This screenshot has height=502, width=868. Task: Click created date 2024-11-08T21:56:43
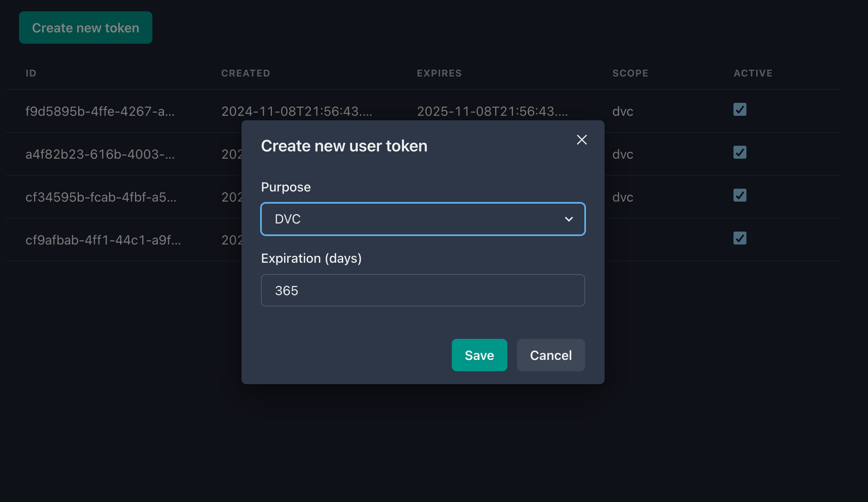pos(297,111)
